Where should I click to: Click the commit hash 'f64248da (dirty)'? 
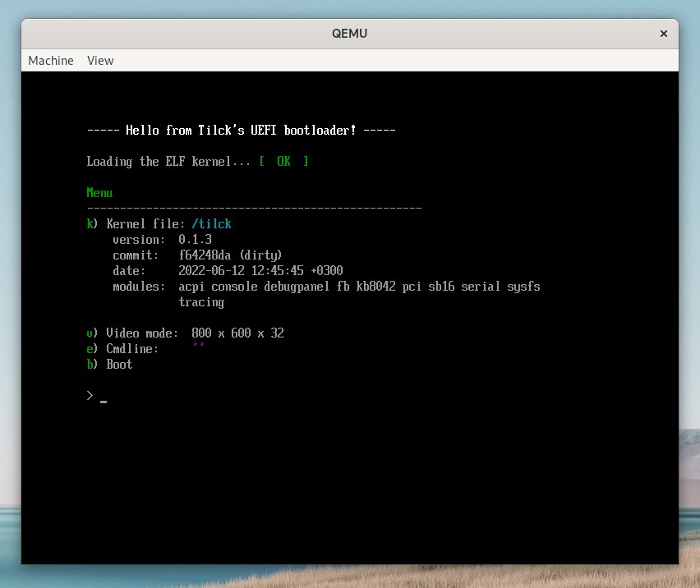pos(230,255)
